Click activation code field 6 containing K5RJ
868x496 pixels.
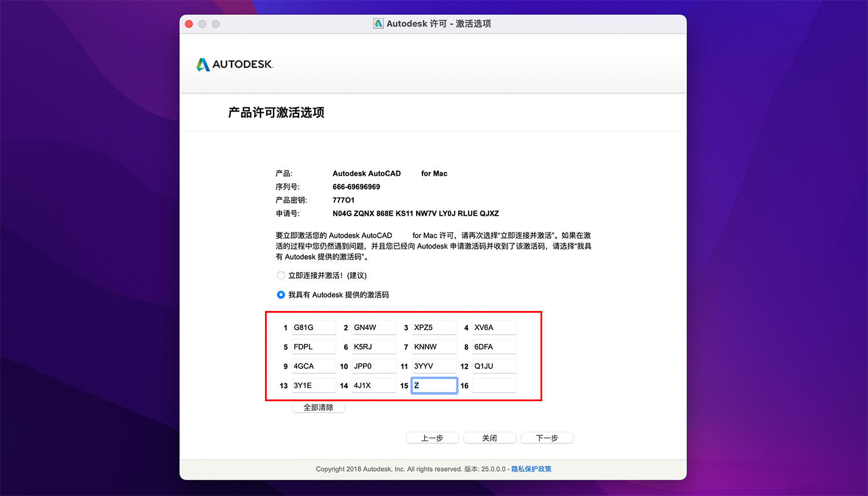pos(374,347)
